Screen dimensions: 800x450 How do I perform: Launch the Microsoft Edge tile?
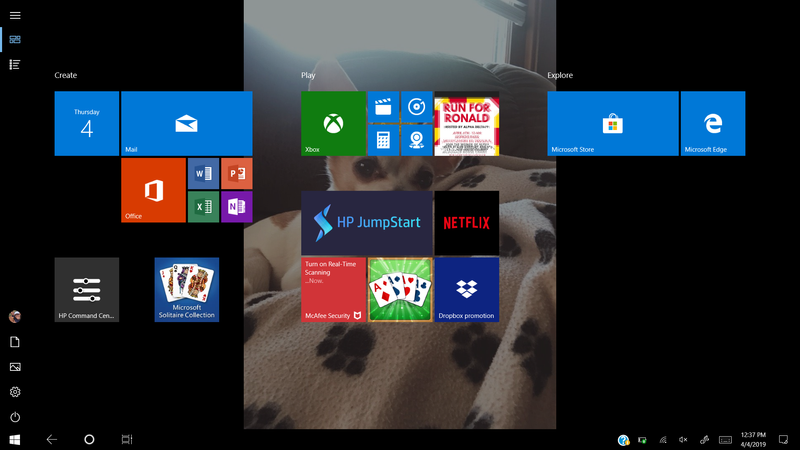click(713, 123)
